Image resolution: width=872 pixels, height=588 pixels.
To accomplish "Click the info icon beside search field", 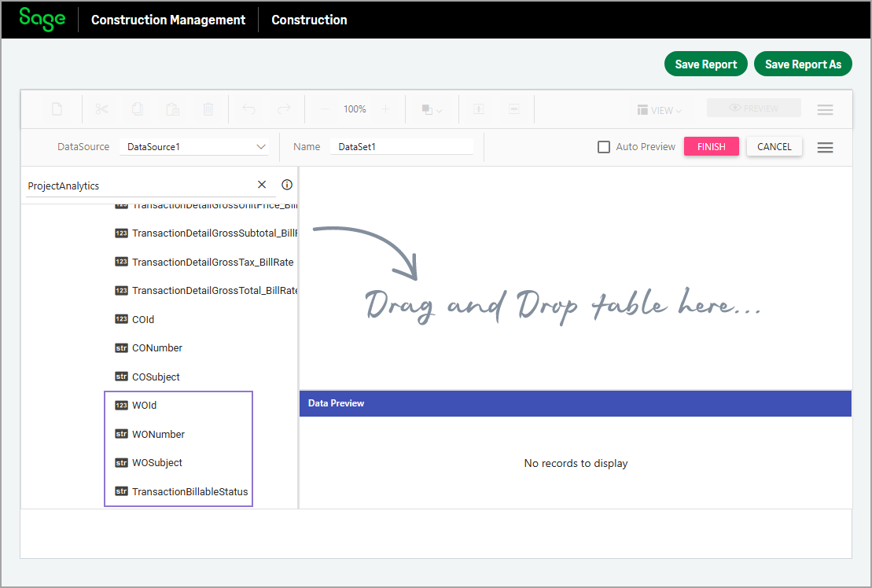I will (287, 185).
